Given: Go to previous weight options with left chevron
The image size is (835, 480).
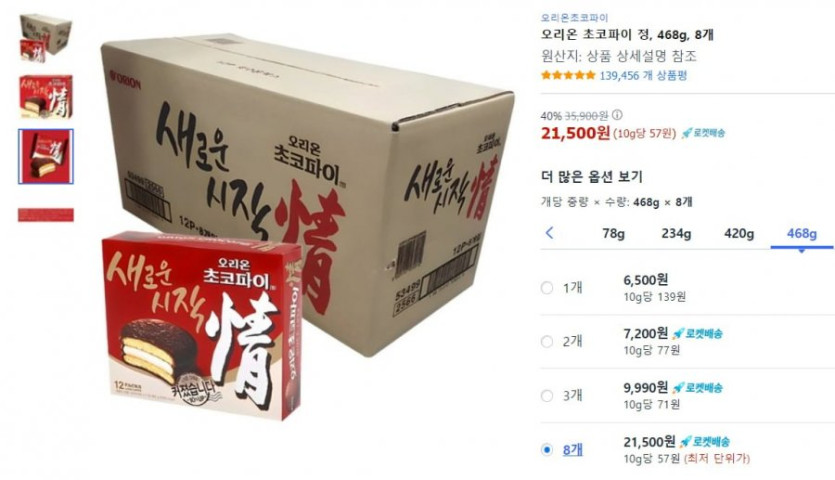Looking at the screenshot, I should pos(550,233).
